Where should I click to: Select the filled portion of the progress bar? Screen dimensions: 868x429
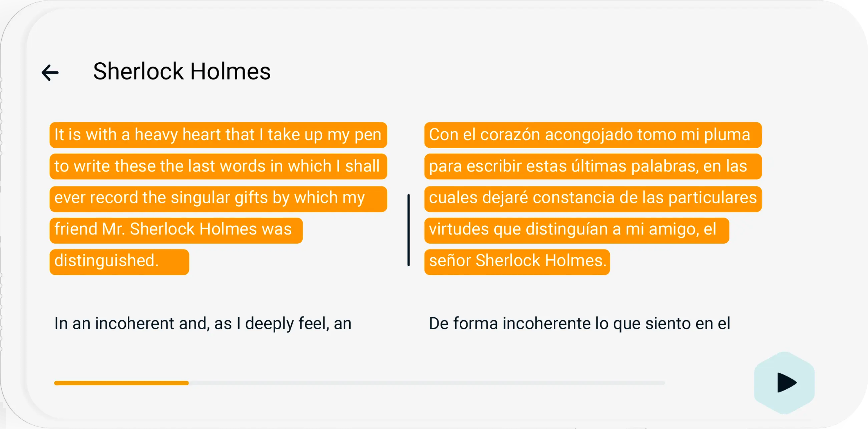click(121, 383)
